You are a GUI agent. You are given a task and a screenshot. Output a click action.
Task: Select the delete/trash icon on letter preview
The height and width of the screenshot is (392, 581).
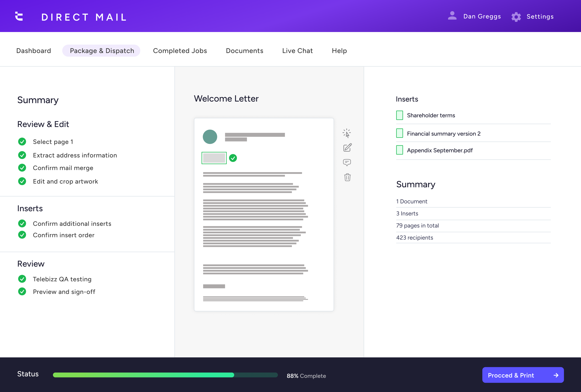click(x=347, y=177)
